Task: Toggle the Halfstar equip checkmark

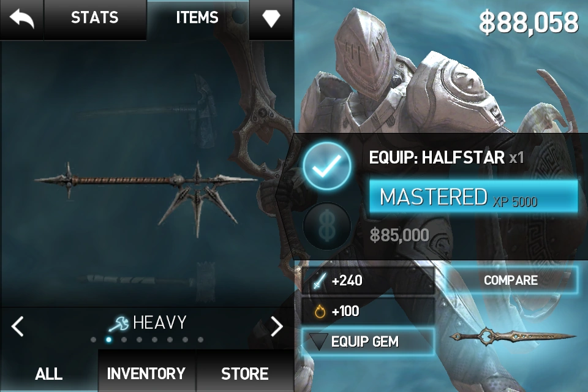Action: coord(327,166)
